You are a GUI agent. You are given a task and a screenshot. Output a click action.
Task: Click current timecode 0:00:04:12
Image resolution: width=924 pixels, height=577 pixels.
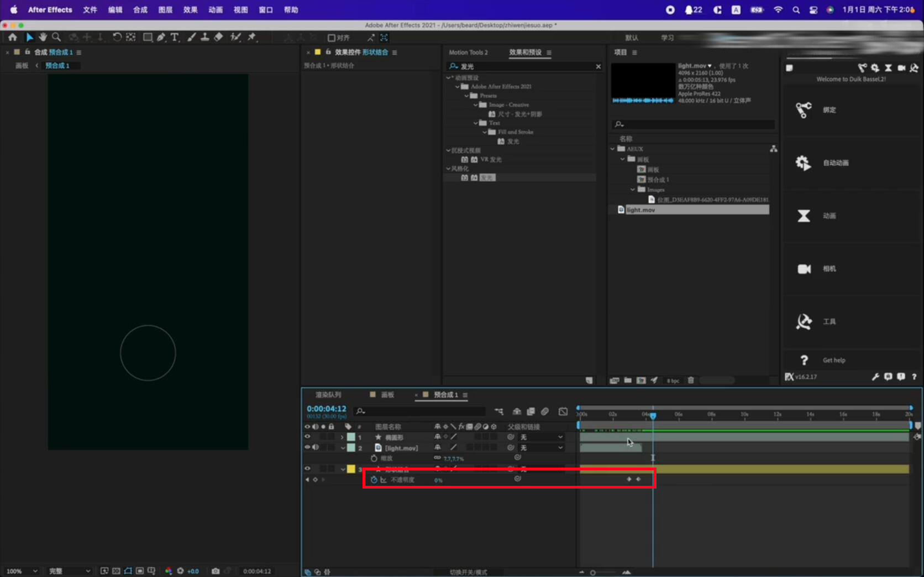click(x=327, y=409)
